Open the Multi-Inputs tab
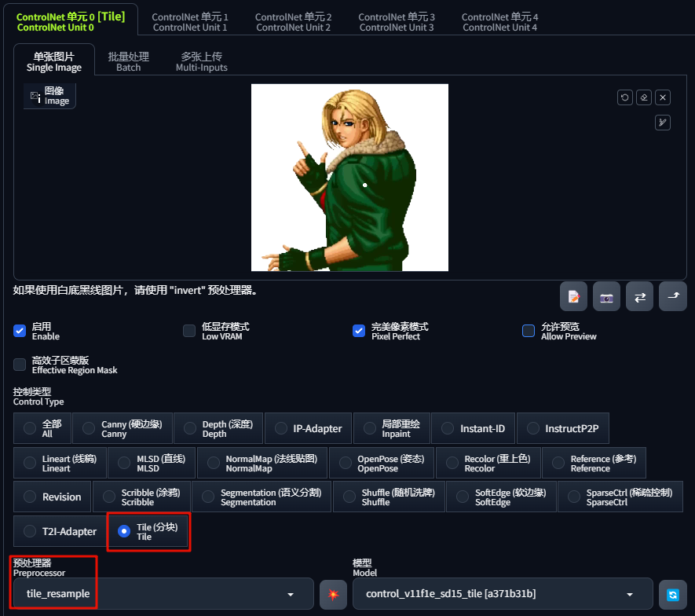695x616 pixels. click(x=202, y=61)
